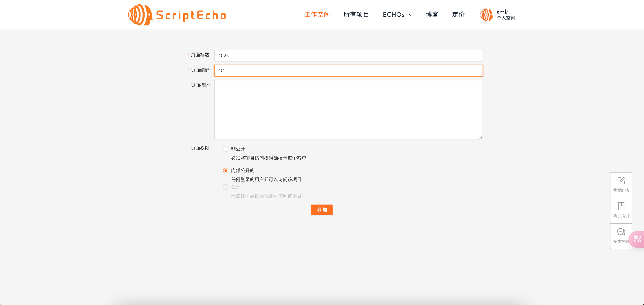Open the 我要吐槽 feedback pencil icon
This screenshot has width=644, height=305.
coord(621,181)
